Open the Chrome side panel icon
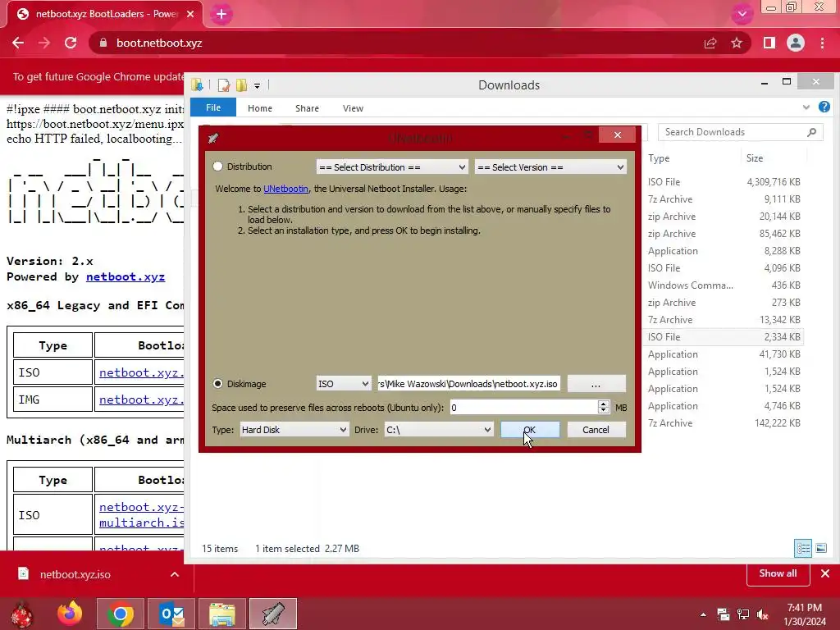Screen dimensions: 840x630 coord(769,43)
